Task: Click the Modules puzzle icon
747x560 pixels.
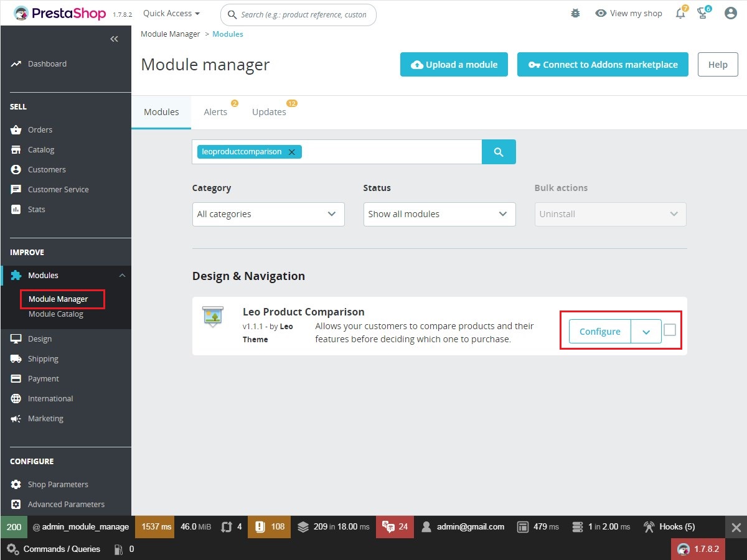Action: (16, 275)
